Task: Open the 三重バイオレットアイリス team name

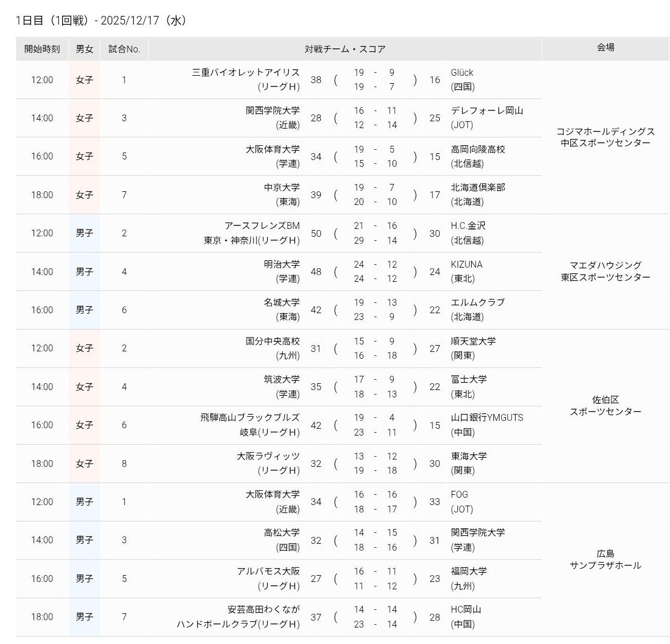Action: (246, 72)
